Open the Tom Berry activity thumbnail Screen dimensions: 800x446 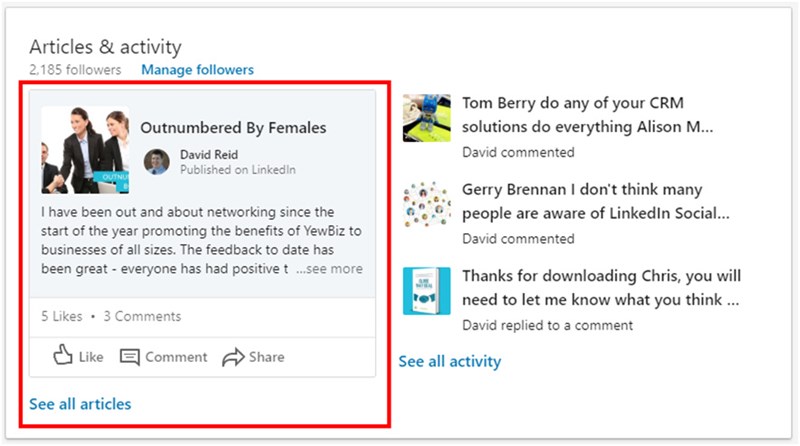pos(426,118)
